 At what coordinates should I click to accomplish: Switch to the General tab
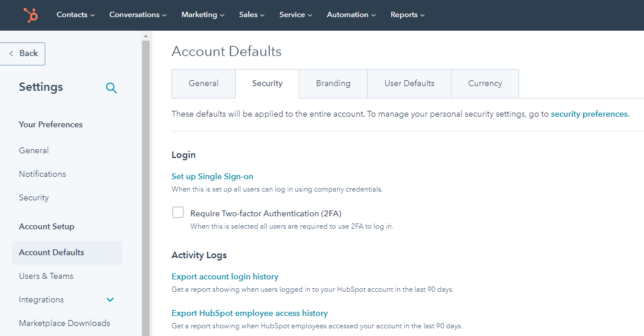pyautogui.click(x=203, y=84)
